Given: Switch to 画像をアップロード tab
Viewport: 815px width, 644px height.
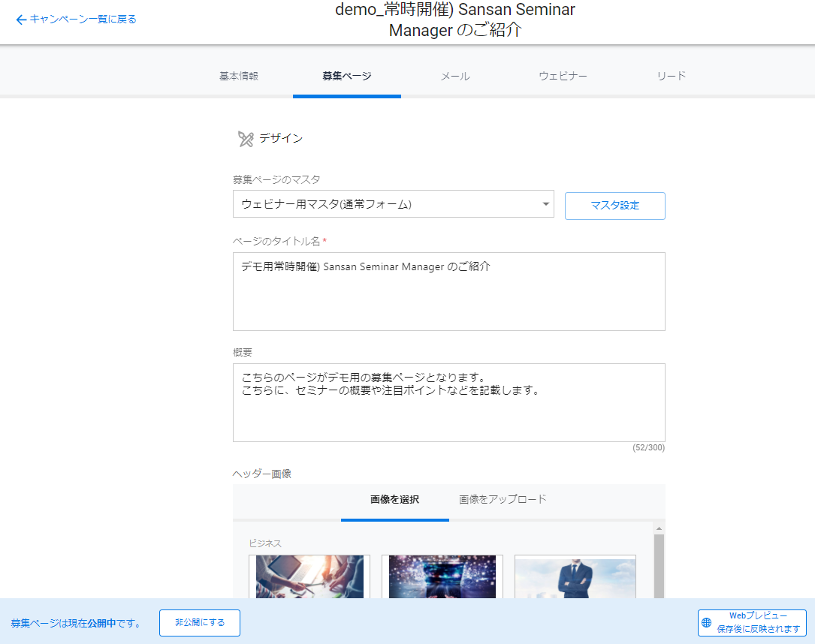Looking at the screenshot, I should 503,500.
